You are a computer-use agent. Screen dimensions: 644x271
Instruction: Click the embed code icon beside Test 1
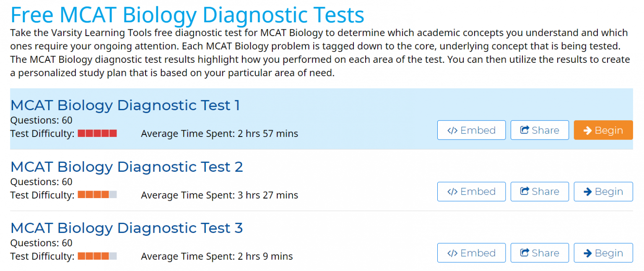point(453,130)
